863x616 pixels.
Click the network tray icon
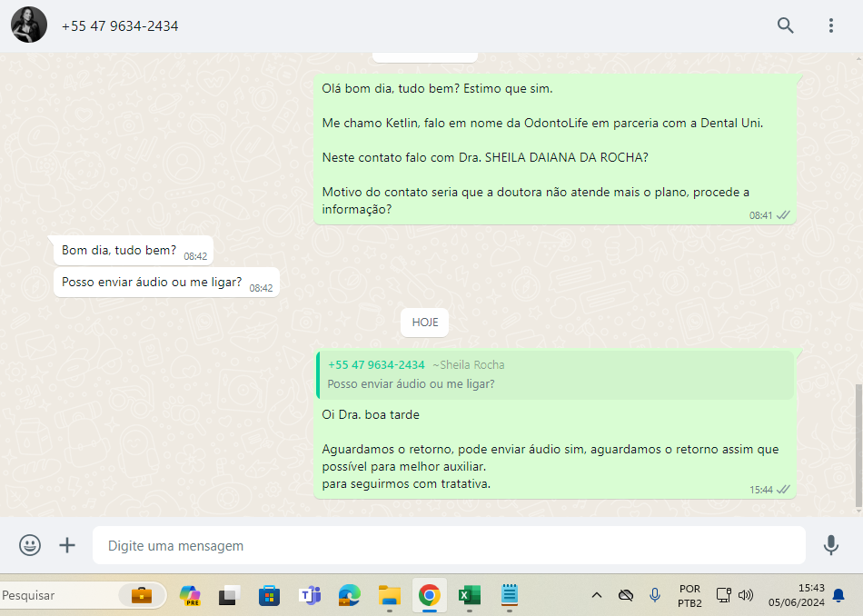tap(724, 595)
